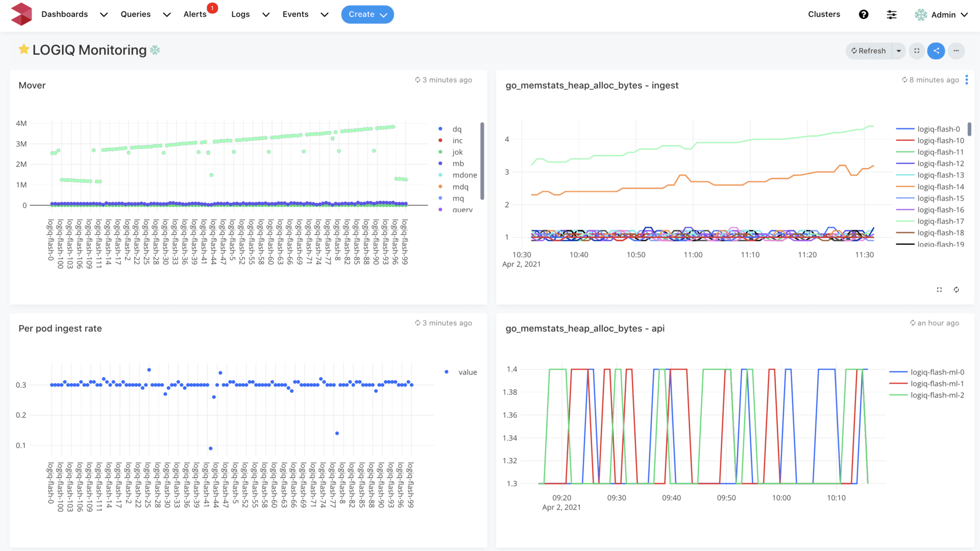Open the dashboard more options ellipsis
This screenshot has height=551, width=980.
point(956,51)
